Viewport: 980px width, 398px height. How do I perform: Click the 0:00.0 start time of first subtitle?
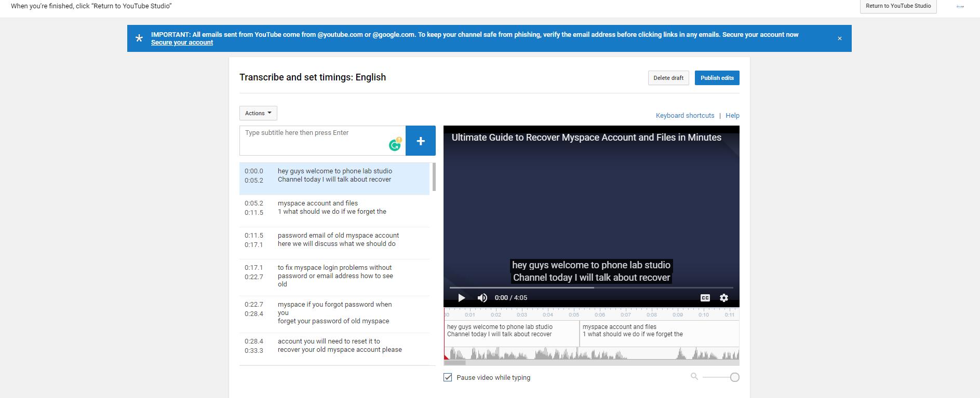[254, 171]
